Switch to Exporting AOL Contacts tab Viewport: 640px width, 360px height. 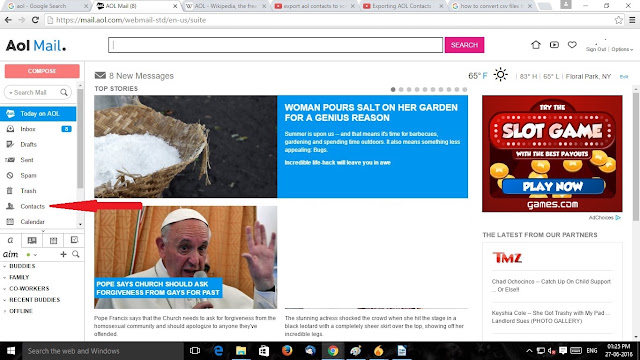pos(402,6)
